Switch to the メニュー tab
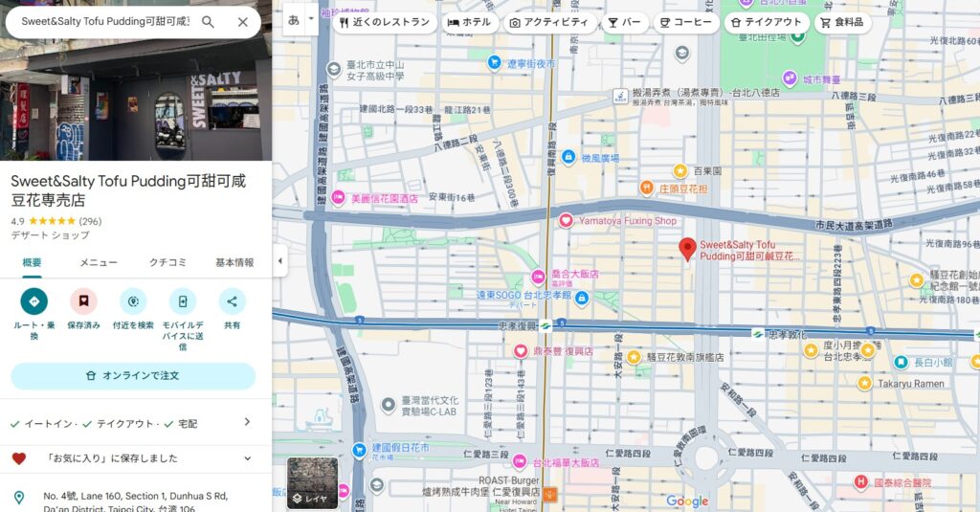Image resolution: width=980 pixels, height=512 pixels. 99,262
